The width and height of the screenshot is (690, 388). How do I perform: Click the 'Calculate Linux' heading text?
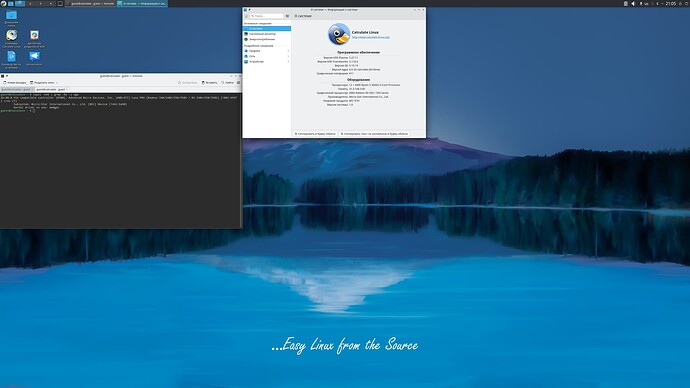365,32
